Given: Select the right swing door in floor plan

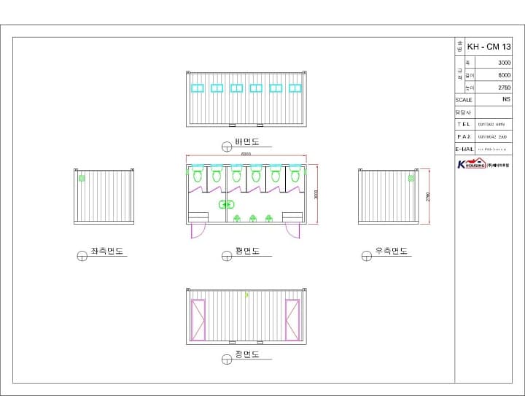Looking at the screenshot, I should (x=292, y=230).
